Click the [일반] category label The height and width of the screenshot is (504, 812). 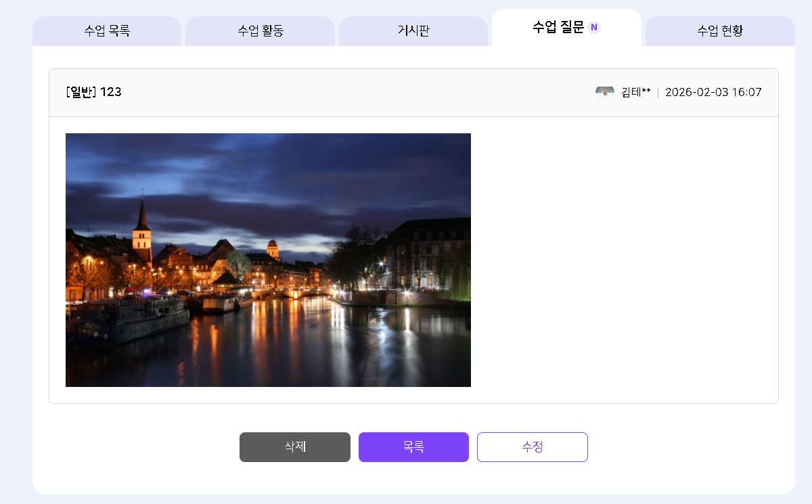81,92
